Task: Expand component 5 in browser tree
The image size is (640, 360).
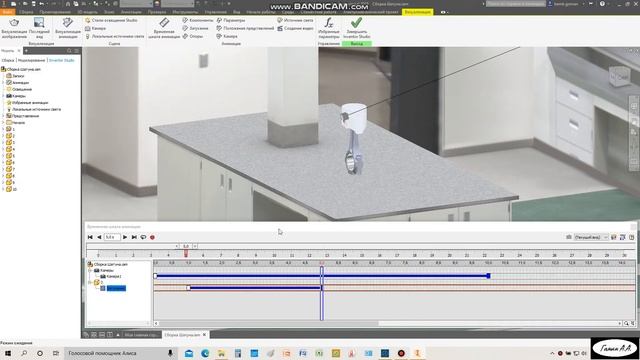Action: [x=4, y=156]
